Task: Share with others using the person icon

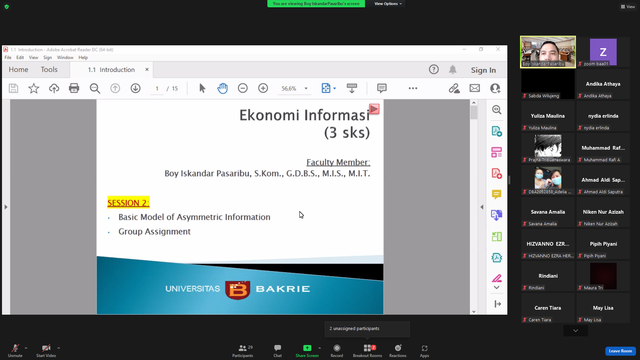Action: (x=495, y=88)
